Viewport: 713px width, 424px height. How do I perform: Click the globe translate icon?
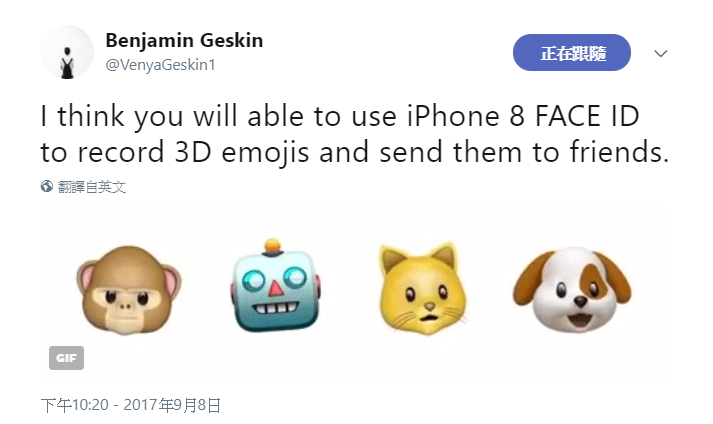point(46,187)
